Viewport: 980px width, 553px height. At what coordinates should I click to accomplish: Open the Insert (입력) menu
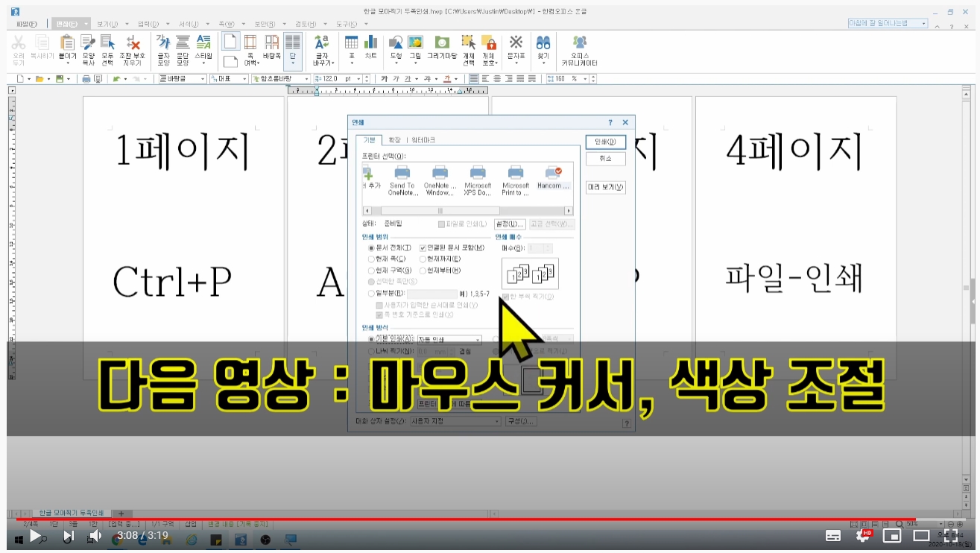(149, 24)
